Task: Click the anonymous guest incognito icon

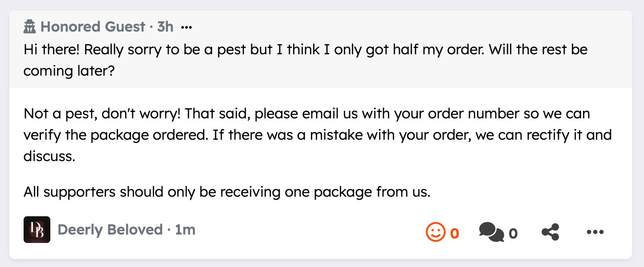Action: (x=30, y=27)
